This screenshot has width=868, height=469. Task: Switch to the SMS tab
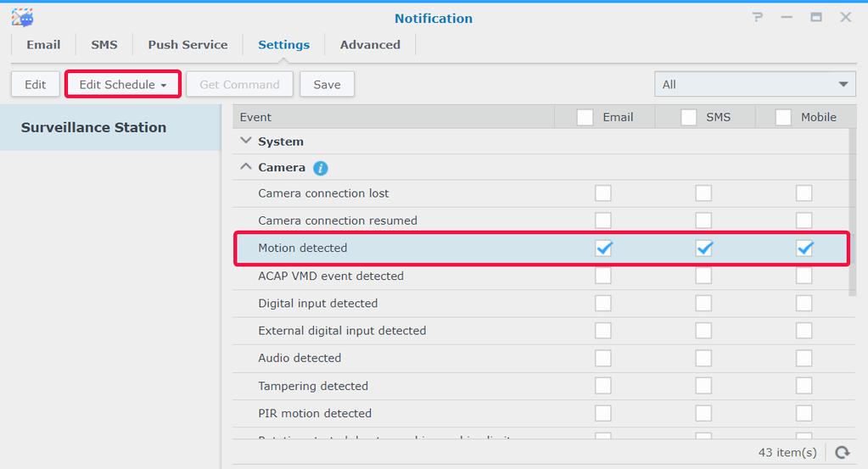(x=104, y=45)
